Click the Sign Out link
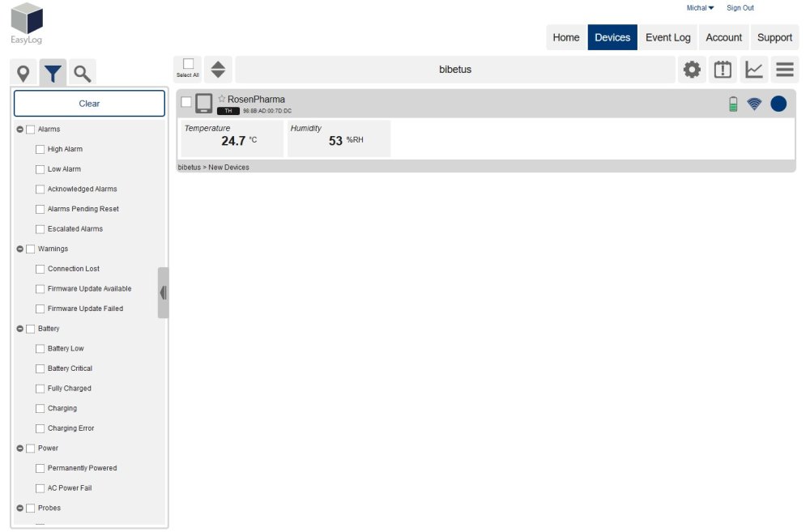The height and width of the screenshot is (532, 810). tap(740, 8)
